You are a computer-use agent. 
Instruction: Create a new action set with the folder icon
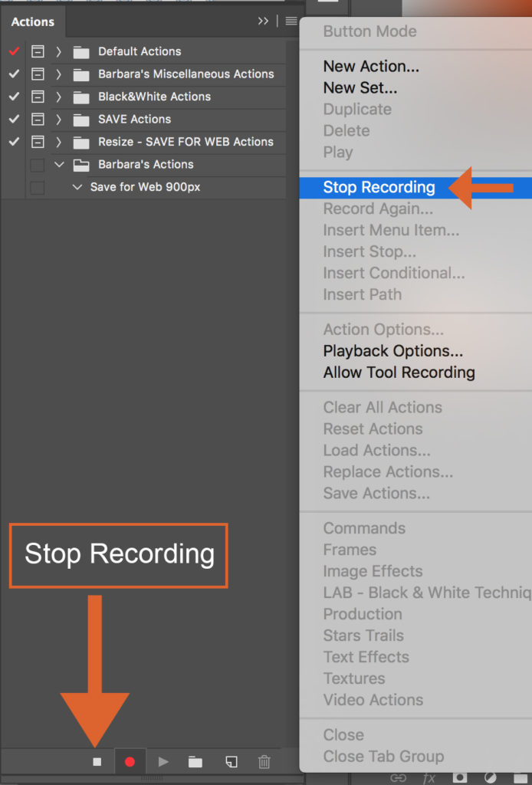[195, 762]
